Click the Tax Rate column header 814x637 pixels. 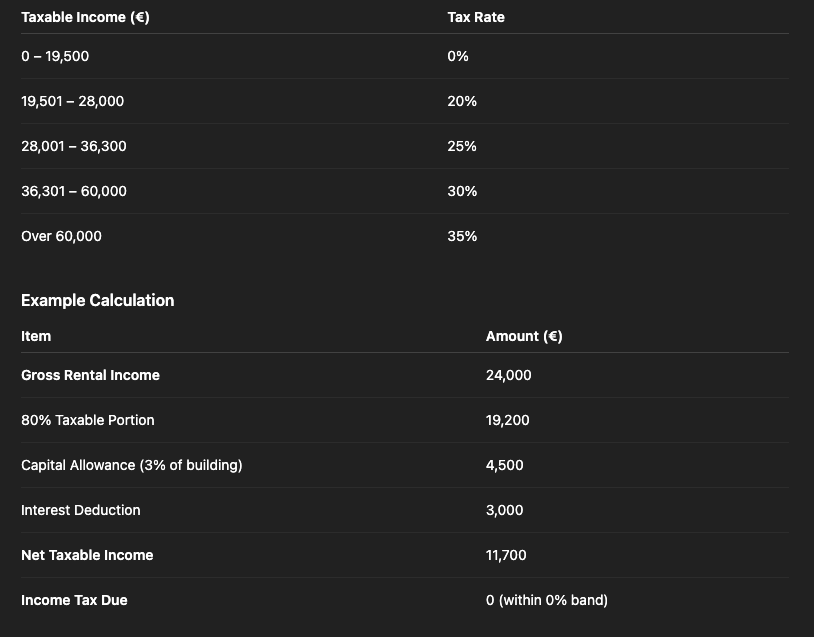click(x=476, y=17)
